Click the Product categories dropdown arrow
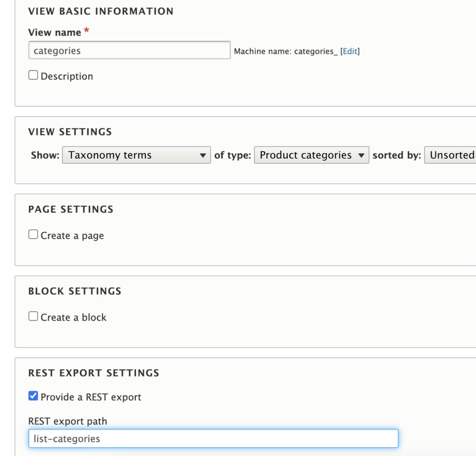The width and height of the screenshot is (476, 456). click(x=362, y=155)
